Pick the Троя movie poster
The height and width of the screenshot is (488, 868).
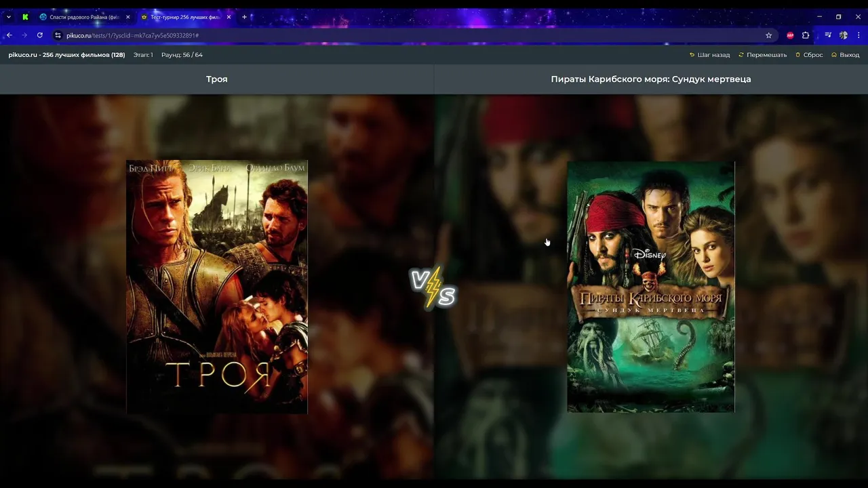217,287
